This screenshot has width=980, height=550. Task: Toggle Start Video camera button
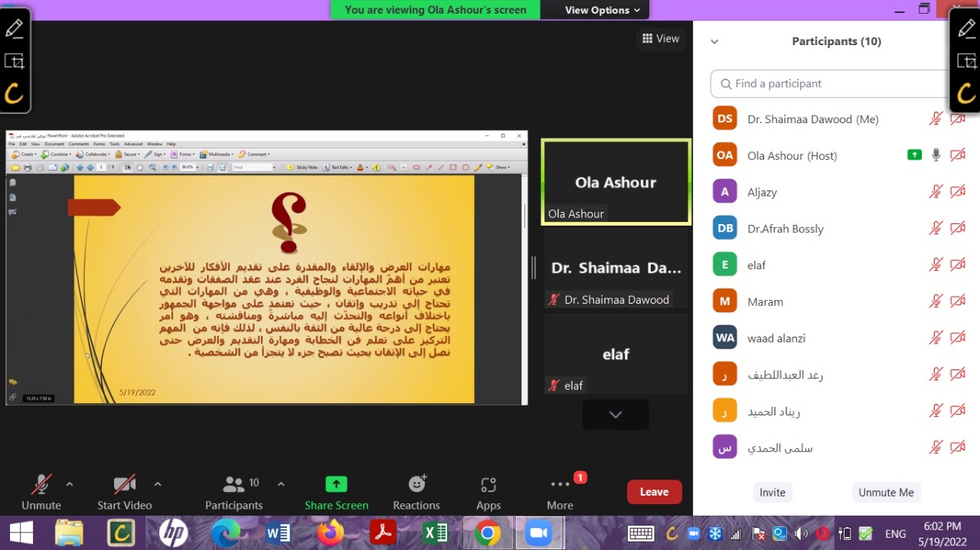point(124,484)
